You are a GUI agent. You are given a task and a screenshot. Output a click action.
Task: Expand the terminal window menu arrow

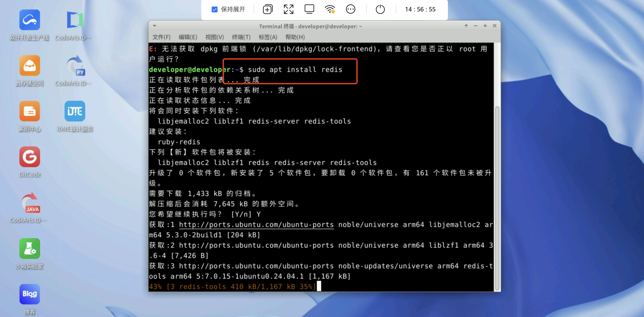pyautogui.click(x=155, y=26)
